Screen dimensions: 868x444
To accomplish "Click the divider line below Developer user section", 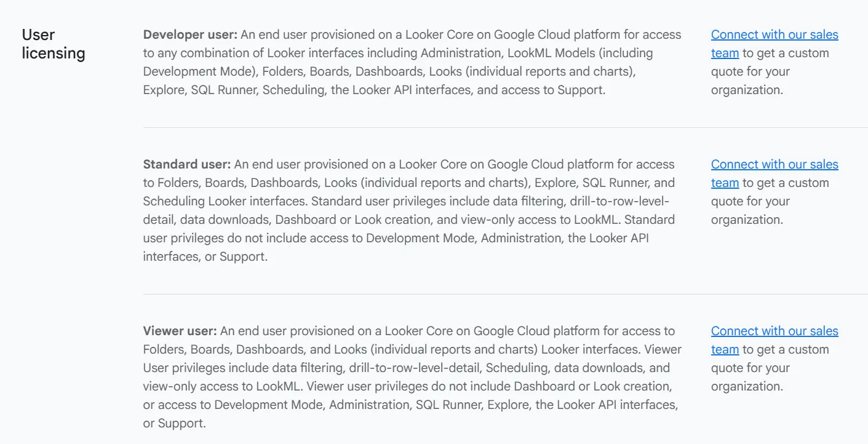I will pos(506,127).
